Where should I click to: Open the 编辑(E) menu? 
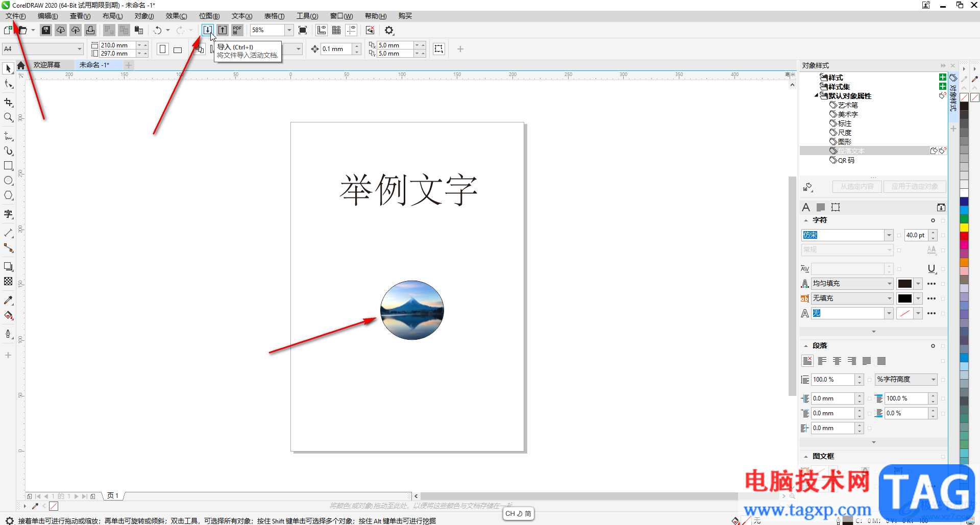tap(48, 16)
